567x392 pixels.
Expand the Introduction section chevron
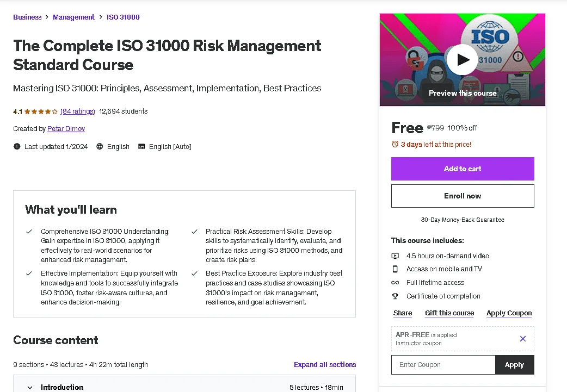29,387
